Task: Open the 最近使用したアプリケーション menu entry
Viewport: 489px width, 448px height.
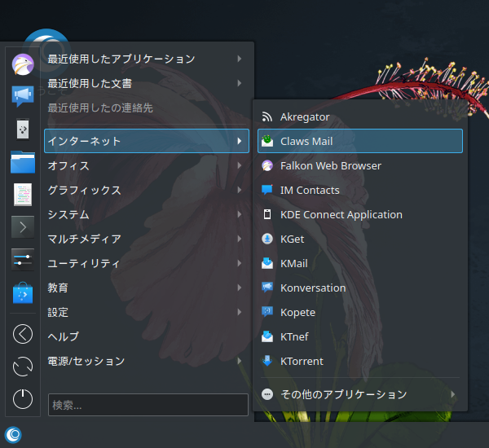Action: coord(147,59)
